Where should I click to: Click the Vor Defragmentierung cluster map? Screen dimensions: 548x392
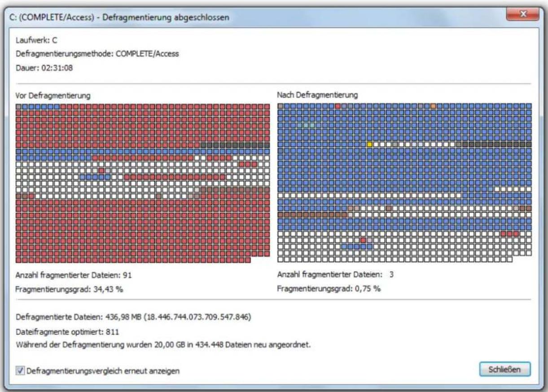pos(143,183)
